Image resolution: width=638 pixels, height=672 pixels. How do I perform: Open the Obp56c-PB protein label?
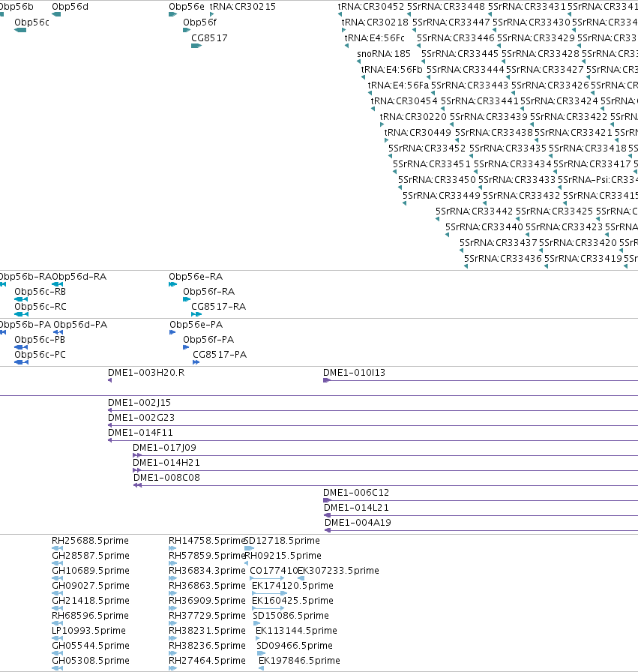point(40,340)
